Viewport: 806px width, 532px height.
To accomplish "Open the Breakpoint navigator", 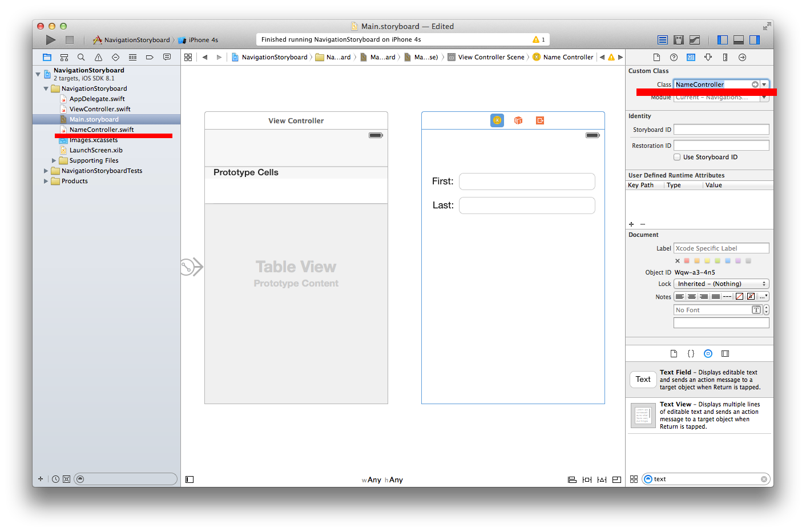I will tap(150, 57).
